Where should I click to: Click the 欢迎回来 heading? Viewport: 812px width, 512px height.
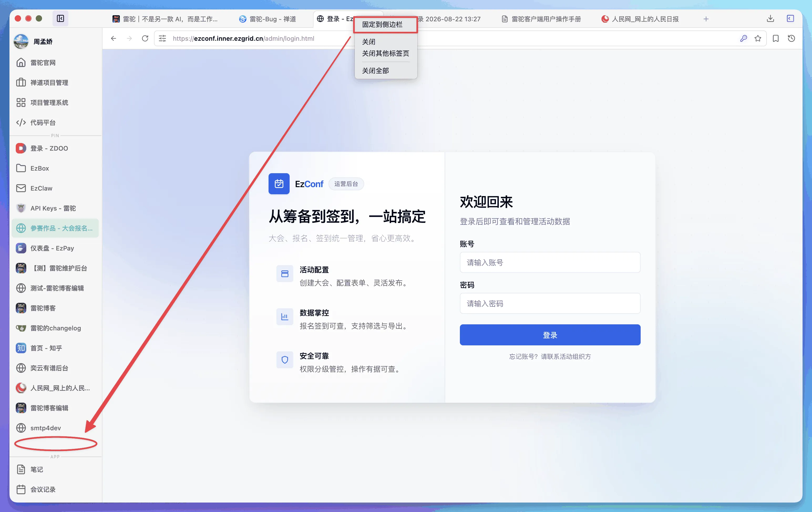[x=486, y=202]
